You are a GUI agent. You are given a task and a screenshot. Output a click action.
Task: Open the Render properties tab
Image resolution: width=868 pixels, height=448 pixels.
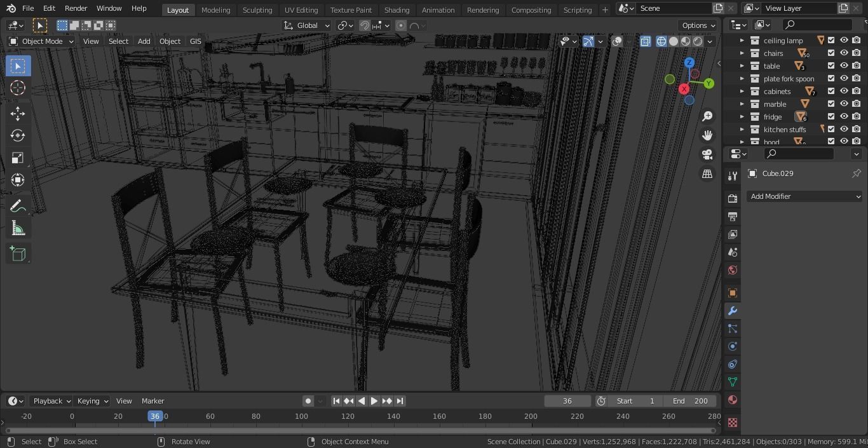(733, 199)
